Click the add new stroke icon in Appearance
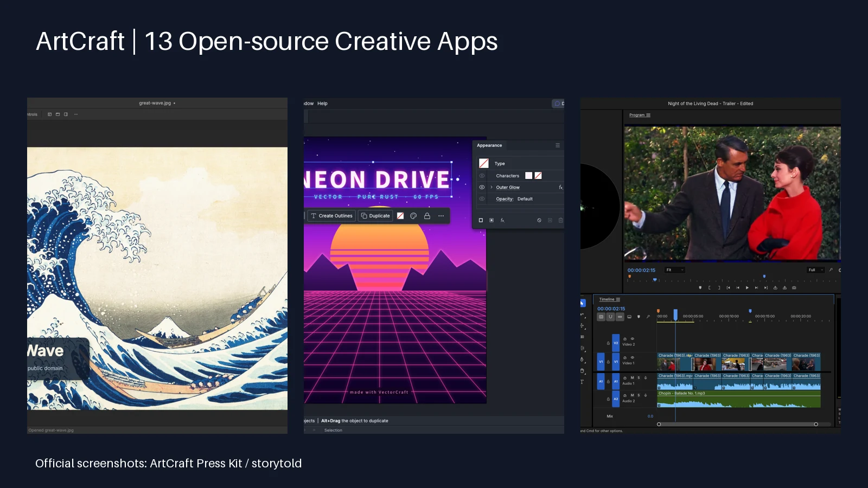 [x=481, y=220]
